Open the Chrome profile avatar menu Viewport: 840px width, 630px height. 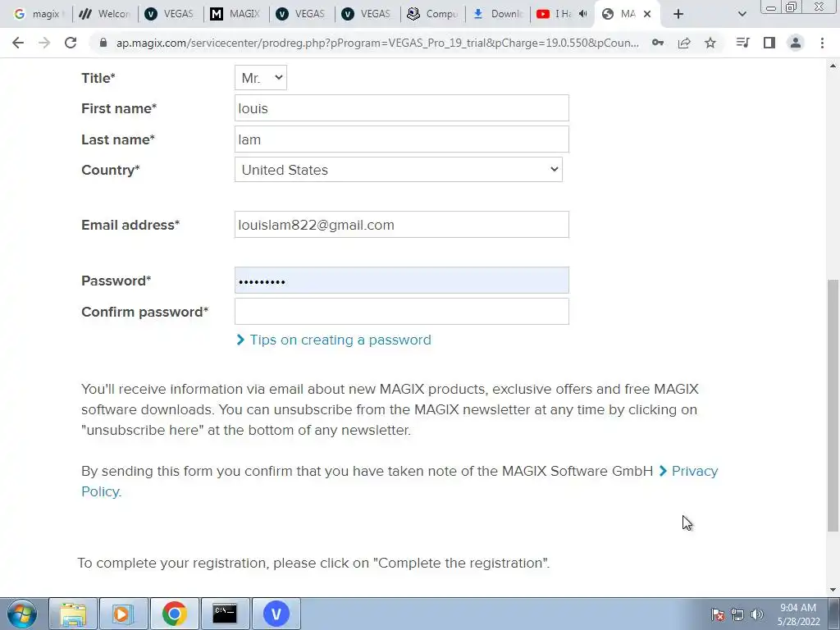click(x=796, y=43)
